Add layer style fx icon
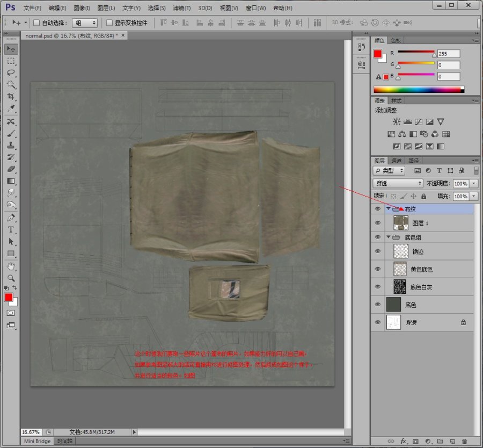 (x=403, y=441)
